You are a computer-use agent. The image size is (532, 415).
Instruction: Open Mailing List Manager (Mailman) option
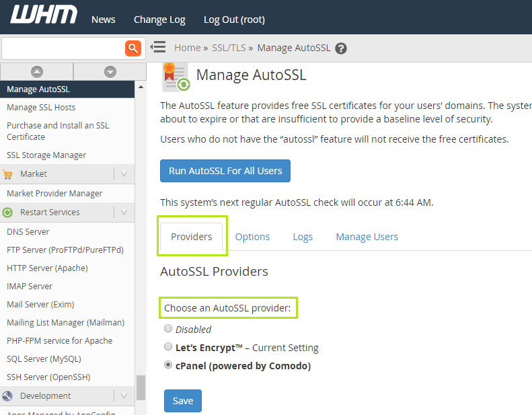point(67,323)
